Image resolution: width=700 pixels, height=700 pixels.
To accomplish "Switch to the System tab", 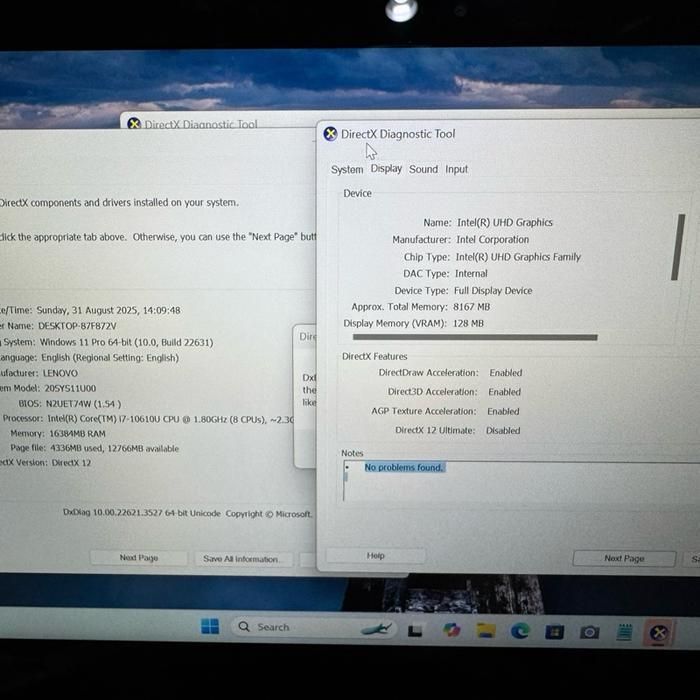I will click(347, 170).
